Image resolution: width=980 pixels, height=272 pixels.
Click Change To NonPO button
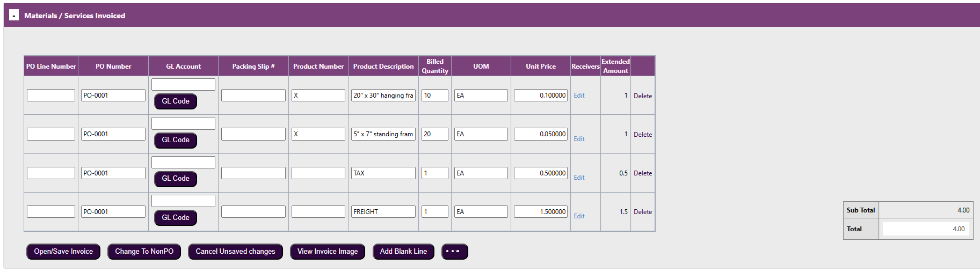[144, 252]
